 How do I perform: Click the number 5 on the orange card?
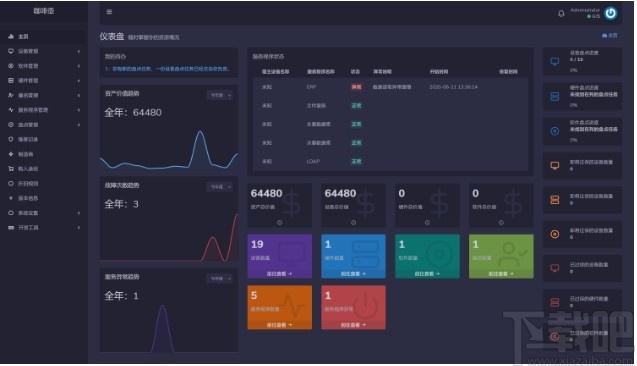(254, 295)
